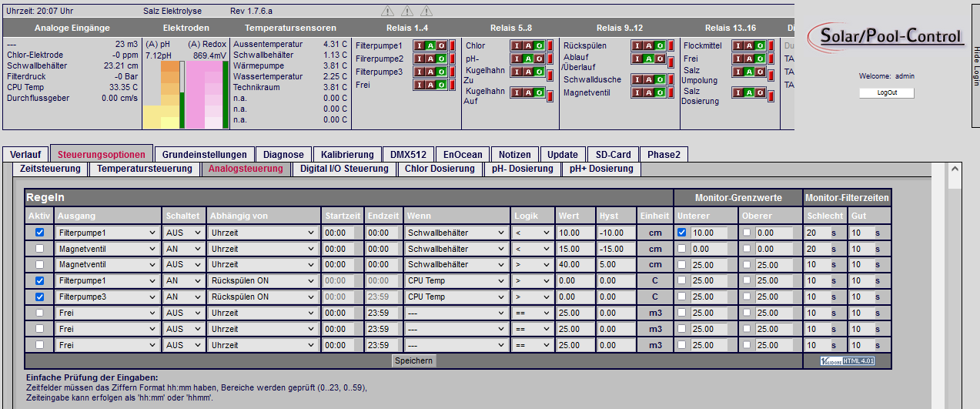Set Flockmittel relay to I mode

[738, 45]
